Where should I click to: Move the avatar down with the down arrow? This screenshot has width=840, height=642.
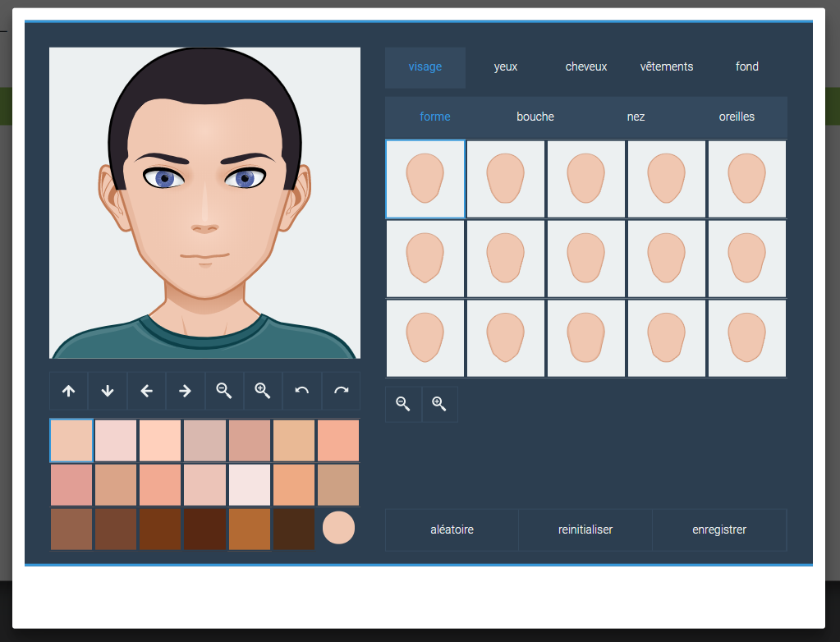coord(108,391)
